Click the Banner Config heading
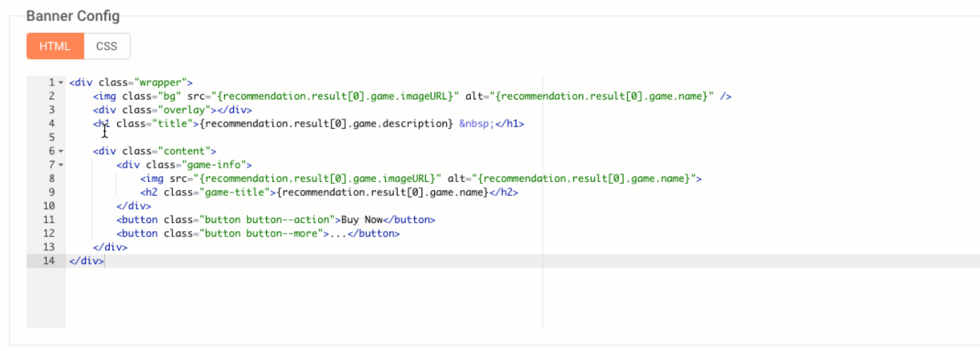Screen dimensions: 980x351 73,16
